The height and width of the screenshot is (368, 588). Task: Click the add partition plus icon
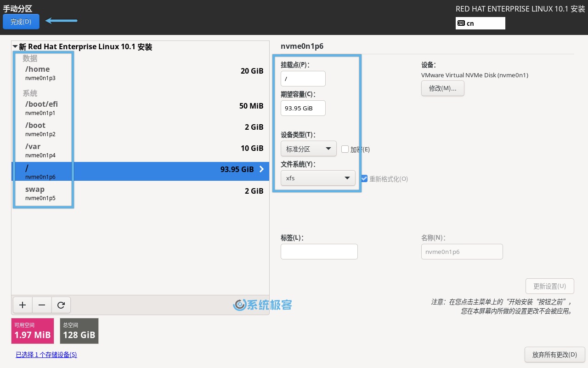(23, 305)
